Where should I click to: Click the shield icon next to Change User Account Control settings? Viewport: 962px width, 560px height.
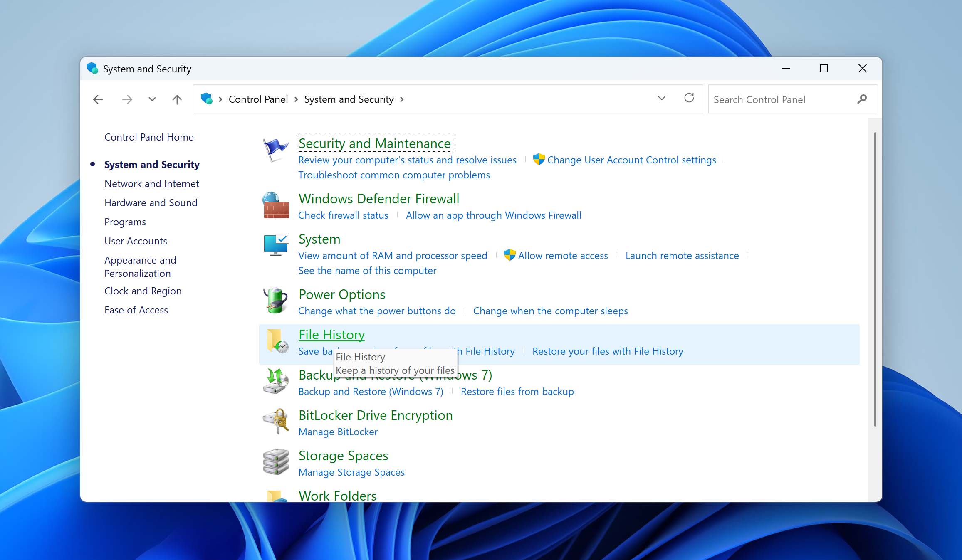pos(538,160)
